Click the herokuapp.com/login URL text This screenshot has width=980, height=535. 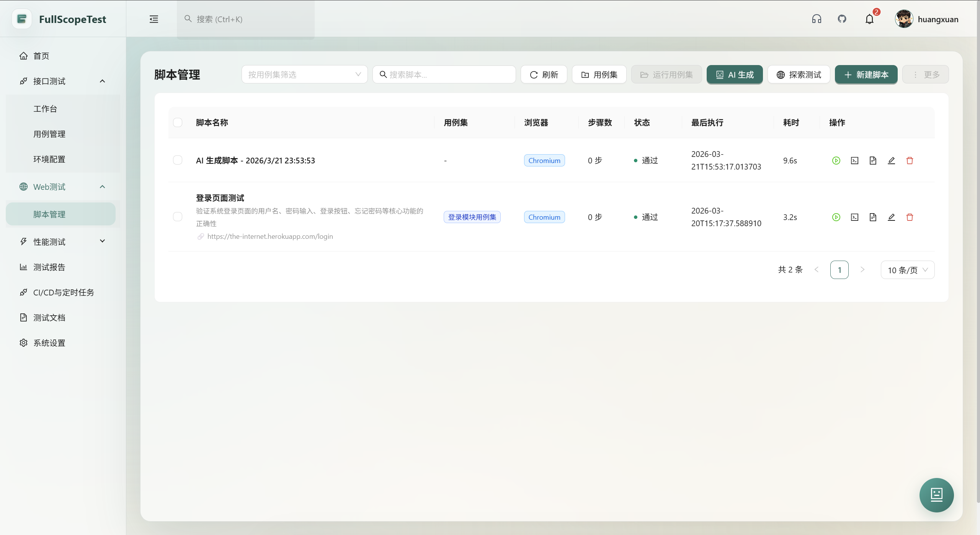[270, 237]
